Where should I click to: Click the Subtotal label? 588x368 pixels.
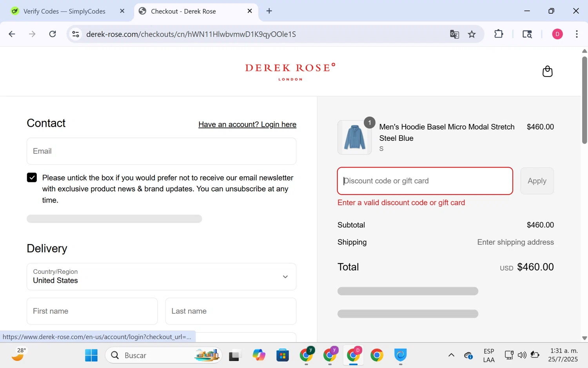coord(351,225)
